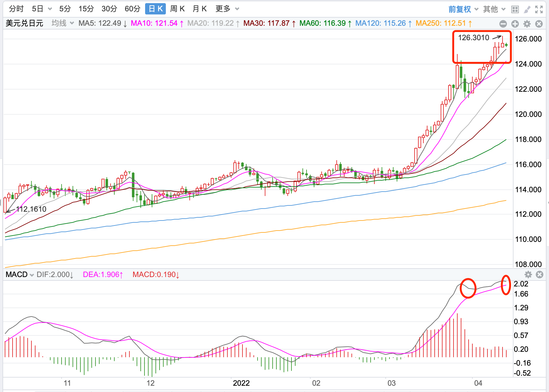Viewport: 549px width, 392px height.
Task: Select the paintbrush drawing tool
Action: [x=527, y=9]
